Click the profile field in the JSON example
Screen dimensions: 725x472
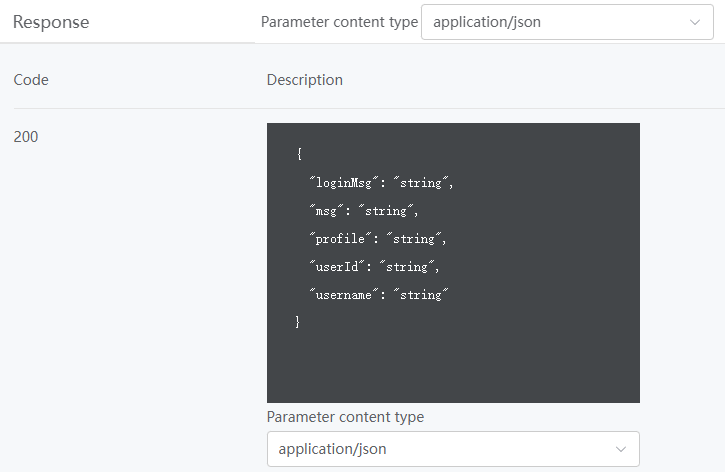378,239
